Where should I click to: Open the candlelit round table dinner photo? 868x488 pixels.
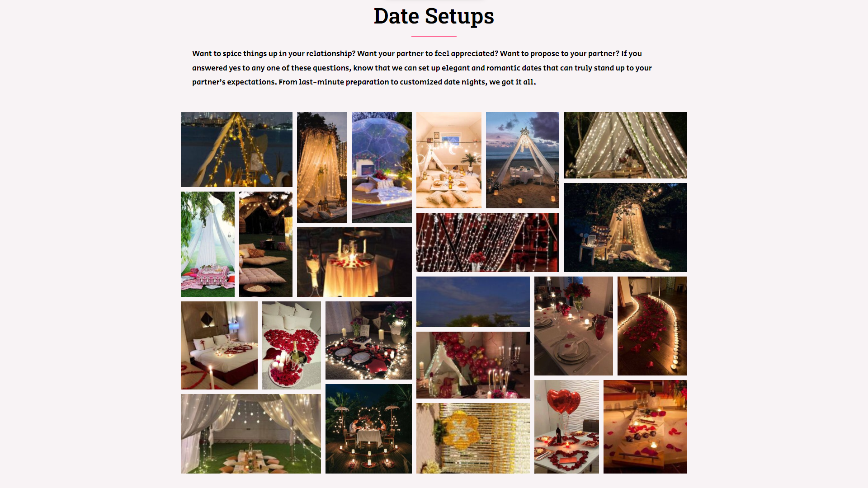(354, 262)
